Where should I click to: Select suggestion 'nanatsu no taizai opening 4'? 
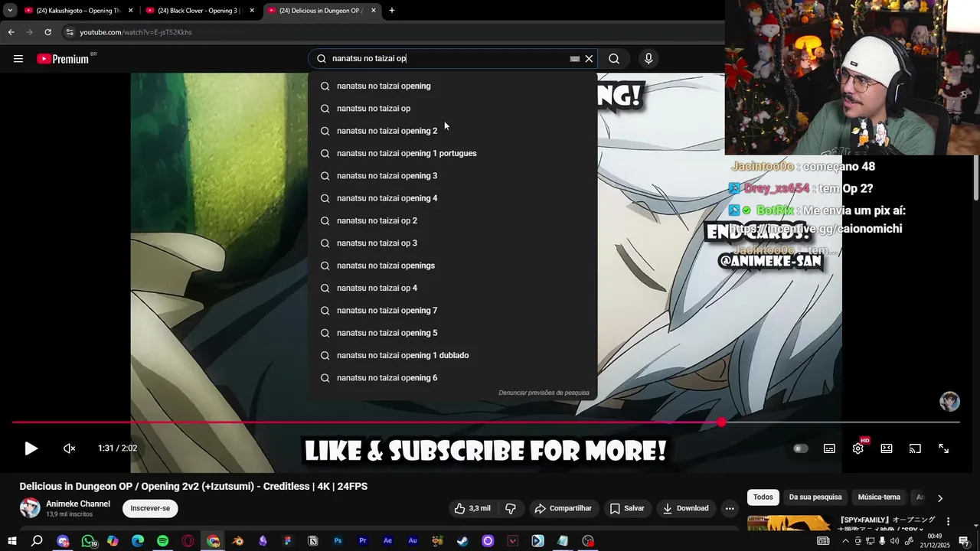452,198
